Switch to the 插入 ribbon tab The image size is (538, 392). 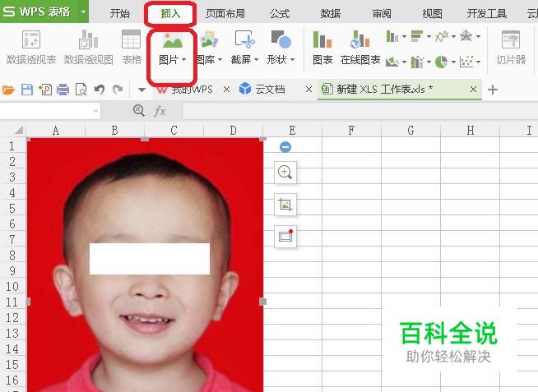[x=170, y=14]
